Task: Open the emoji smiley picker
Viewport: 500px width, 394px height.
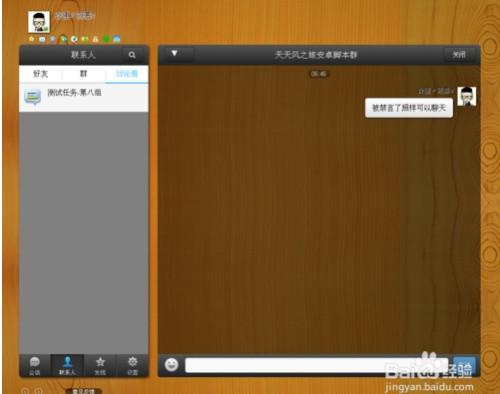Action: tap(171, 365)
